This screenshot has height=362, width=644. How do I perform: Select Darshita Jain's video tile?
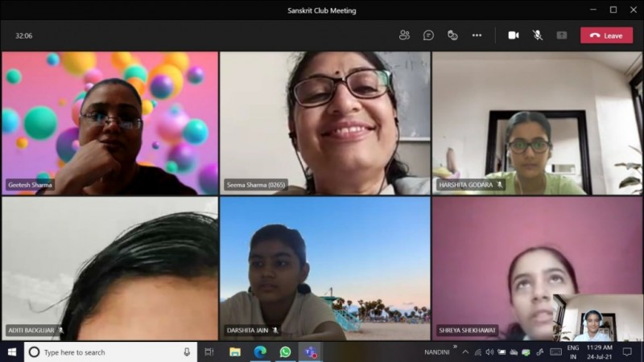(x=325, y=269)
